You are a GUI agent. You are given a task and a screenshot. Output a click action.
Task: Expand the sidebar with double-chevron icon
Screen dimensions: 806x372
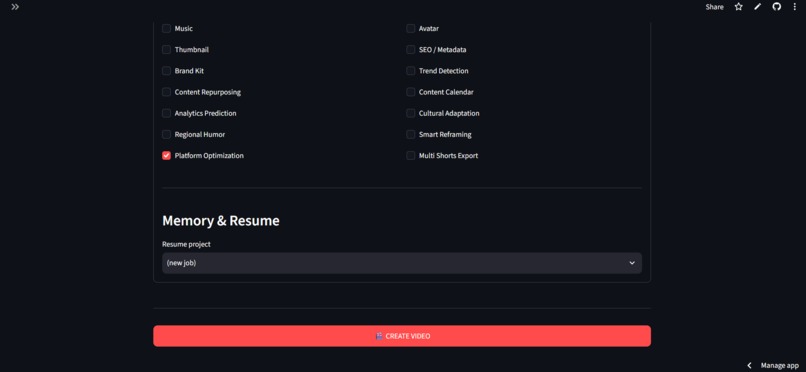tap(15, 7)
